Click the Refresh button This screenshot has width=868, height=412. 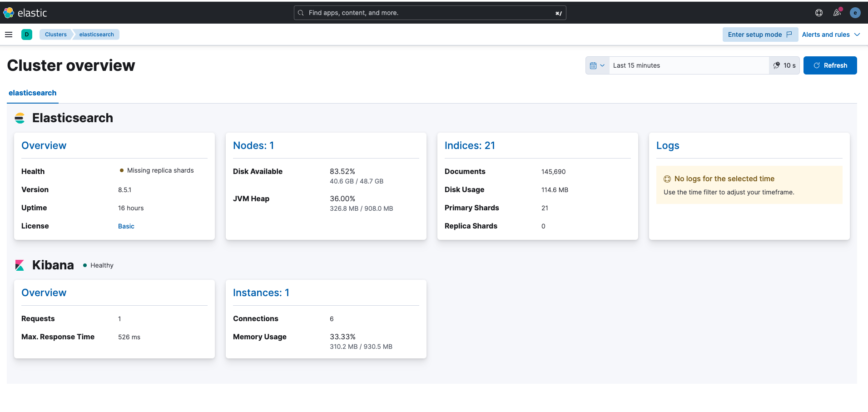point(830,65)
